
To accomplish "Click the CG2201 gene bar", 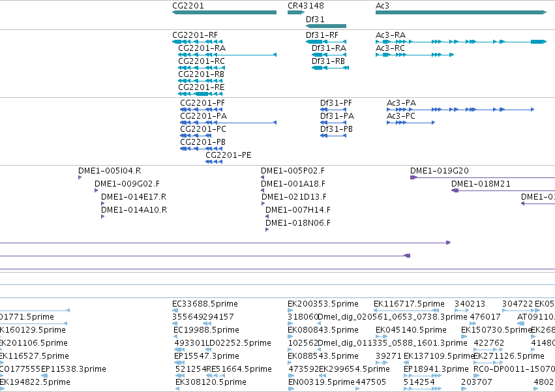I will point(224,12).
